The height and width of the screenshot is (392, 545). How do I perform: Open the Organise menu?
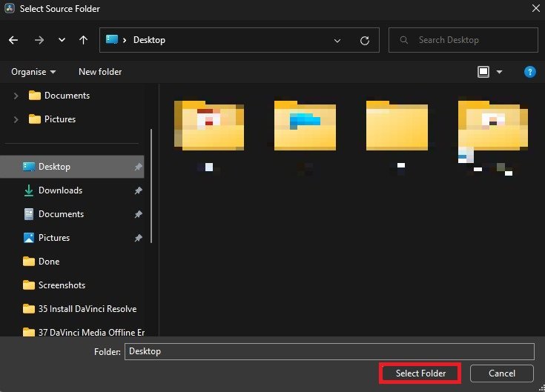pyautogui.click(x=33, y=72)
